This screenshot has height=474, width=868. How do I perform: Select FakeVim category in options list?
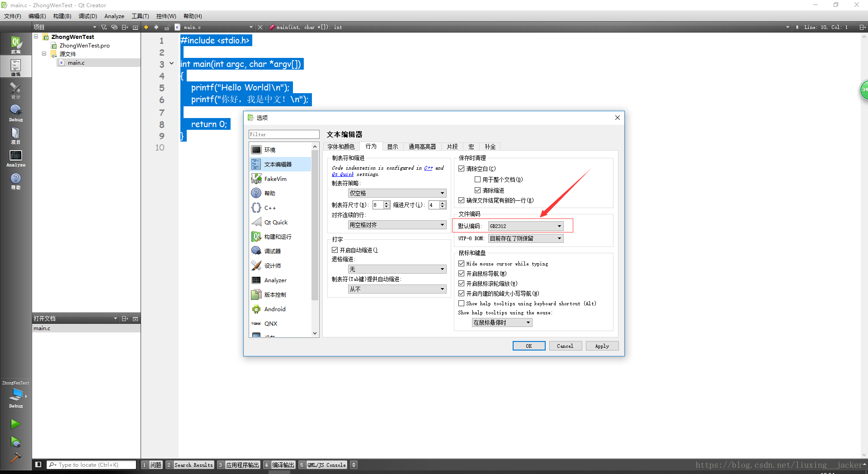(280, 179)
